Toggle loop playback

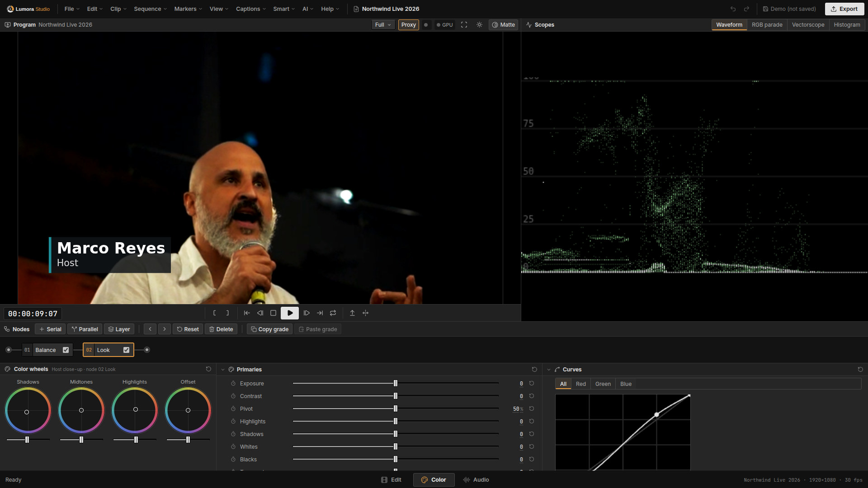coord(333,313)
